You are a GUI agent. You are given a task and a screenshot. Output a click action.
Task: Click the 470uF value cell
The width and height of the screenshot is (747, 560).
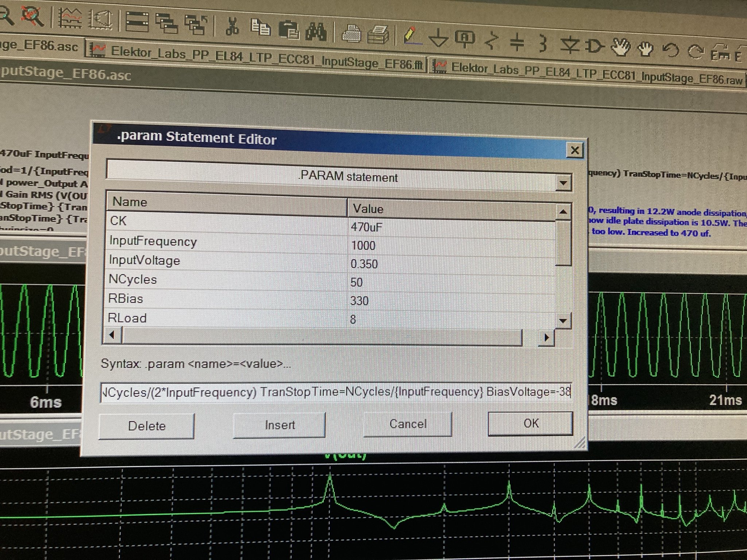(x=366, y=227)
